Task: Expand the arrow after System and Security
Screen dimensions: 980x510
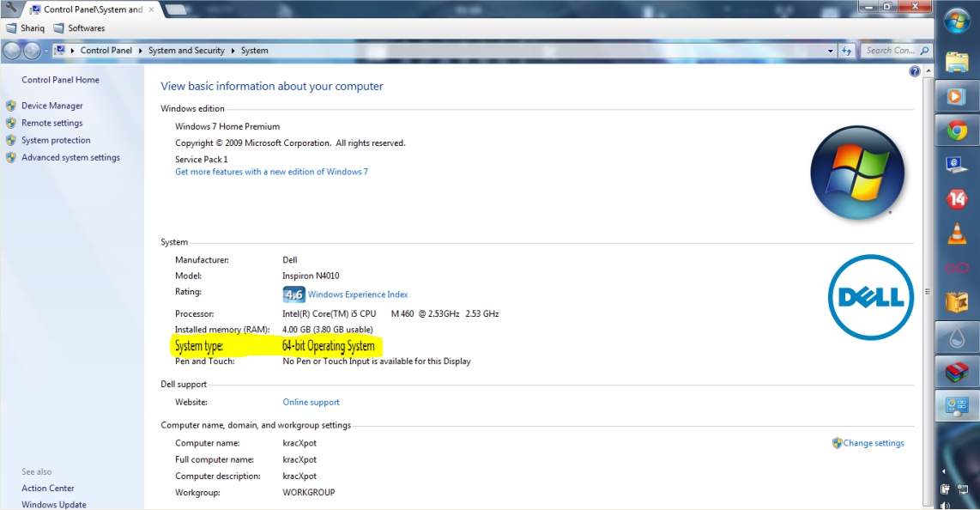Action: pos(233,51)
